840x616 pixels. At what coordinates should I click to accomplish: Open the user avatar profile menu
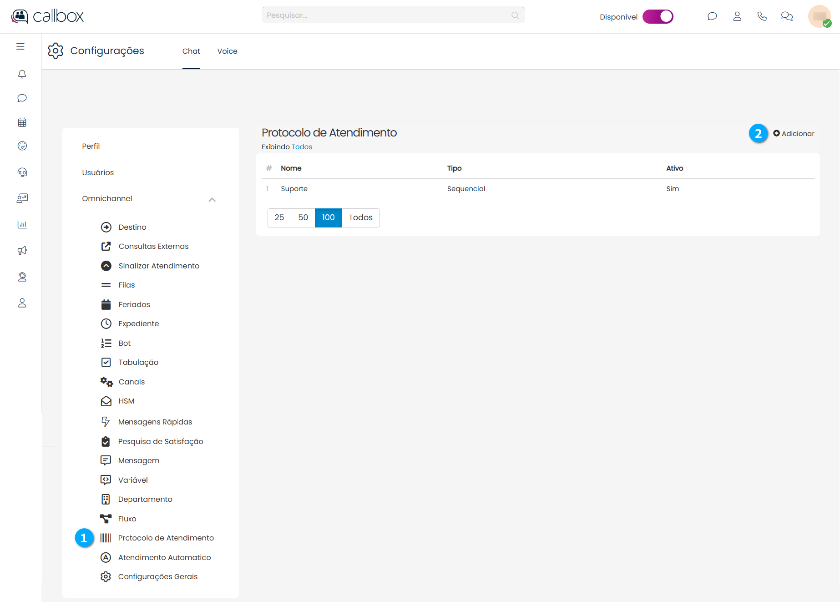click(x=819, y=17)
